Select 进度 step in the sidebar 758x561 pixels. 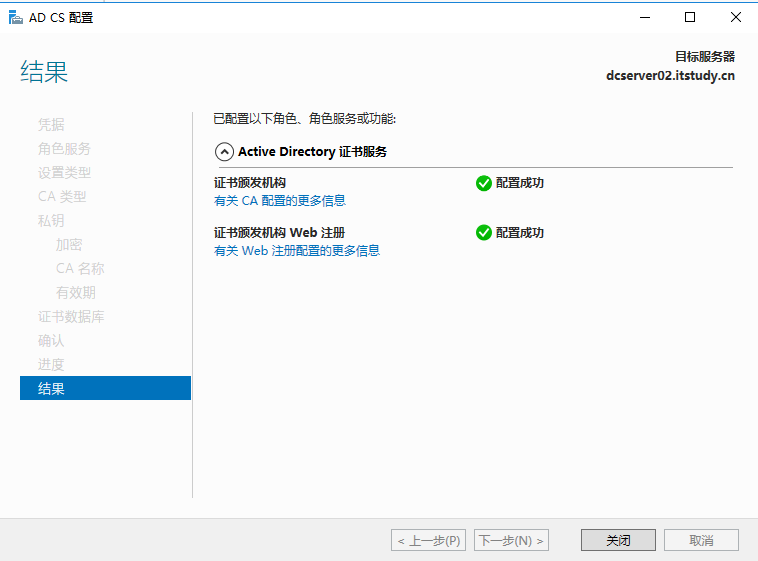click(x=51, y=365)
